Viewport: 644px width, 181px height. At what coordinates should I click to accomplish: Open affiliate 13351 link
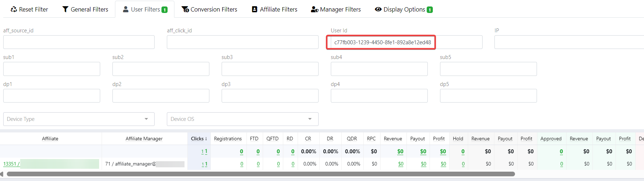(11, 164)
